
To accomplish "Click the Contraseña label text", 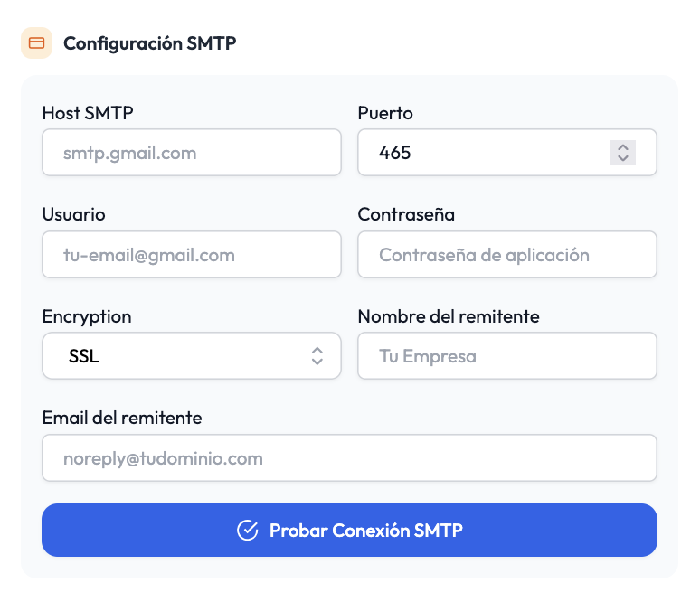I will (406, 214).
